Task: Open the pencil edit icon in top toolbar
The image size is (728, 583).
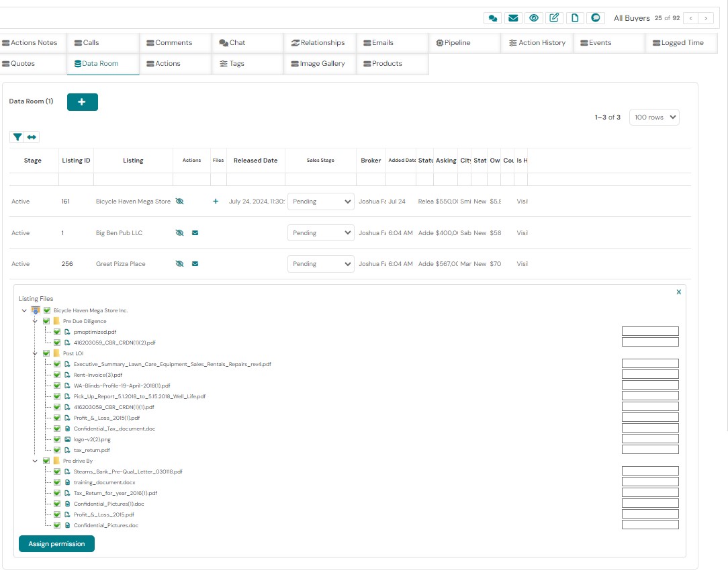Action: [554, 18]
